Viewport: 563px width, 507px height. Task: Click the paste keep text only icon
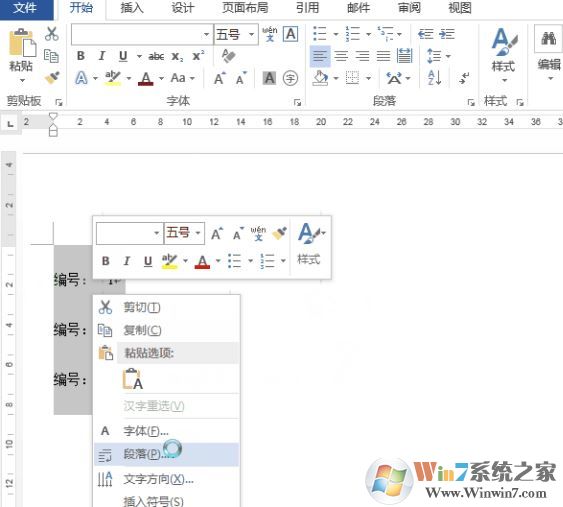point(133,379)
